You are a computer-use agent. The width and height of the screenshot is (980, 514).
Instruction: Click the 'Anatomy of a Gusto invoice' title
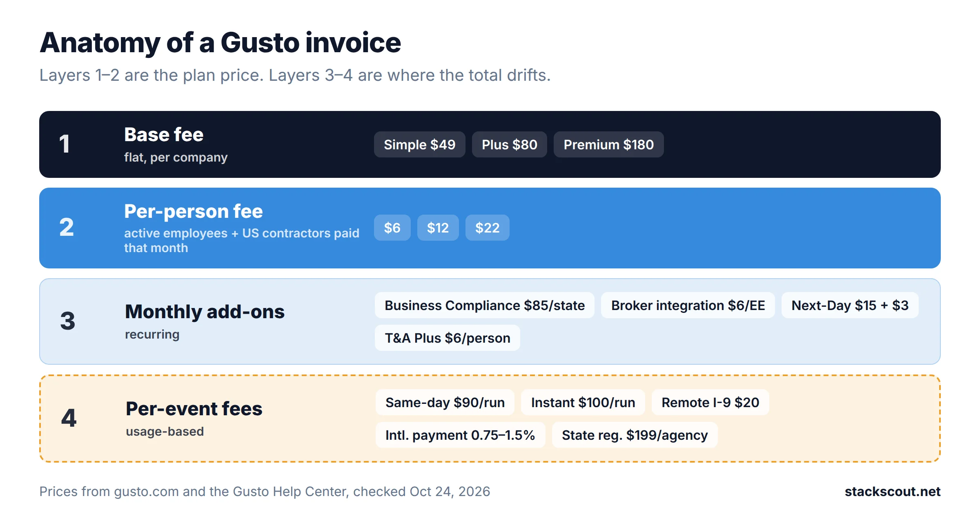[x=220, y=43]
